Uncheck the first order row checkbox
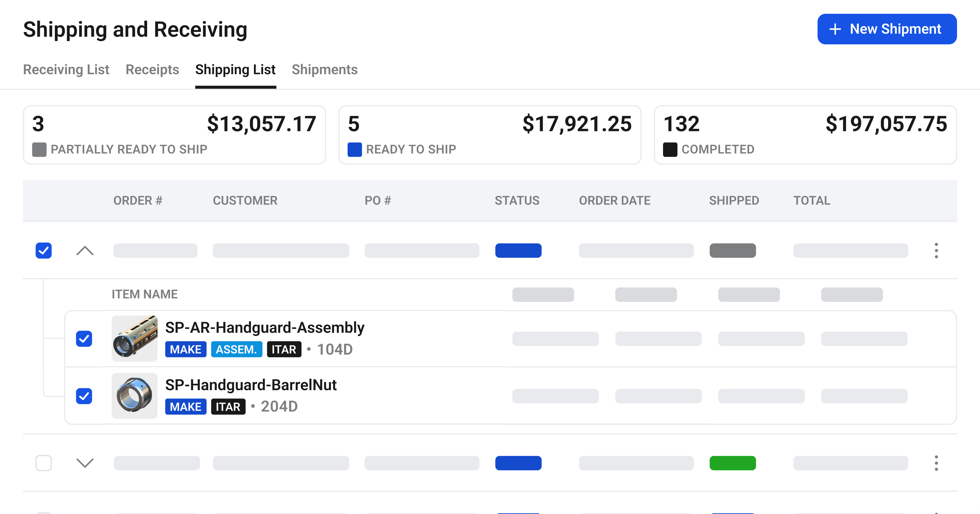980x514 pixels. 44,251
